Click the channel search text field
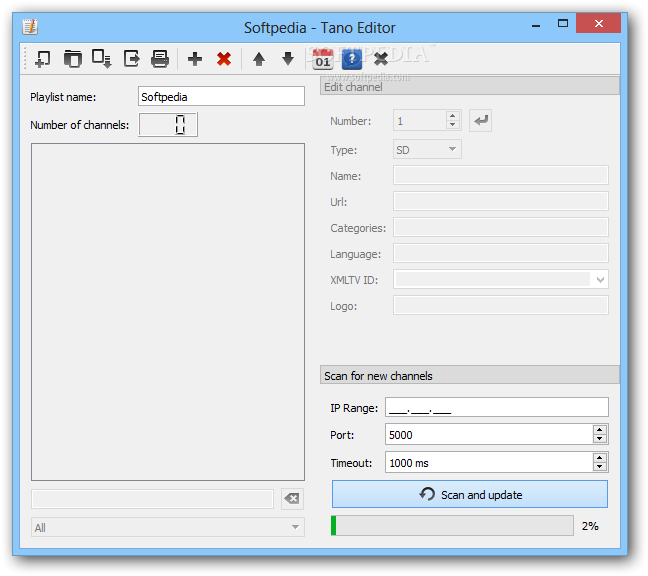The image size is (648, 576). (x=152, y=499)
